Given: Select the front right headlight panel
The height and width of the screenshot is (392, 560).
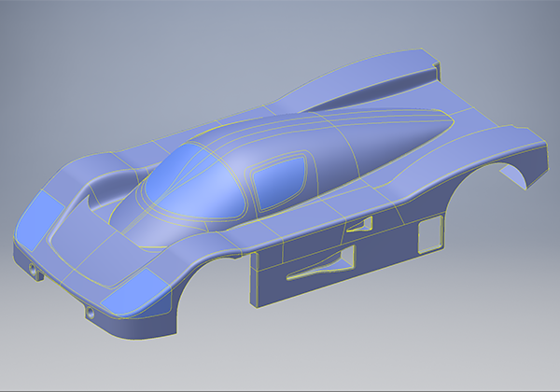Looking at the screenshot, I should (x=140, y=295).
